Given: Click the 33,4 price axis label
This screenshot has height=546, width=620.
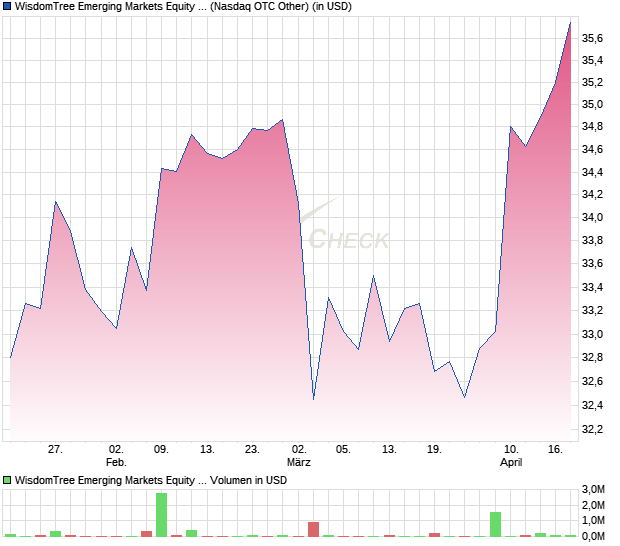Looking at the screenshot, I should click(592, 287).
